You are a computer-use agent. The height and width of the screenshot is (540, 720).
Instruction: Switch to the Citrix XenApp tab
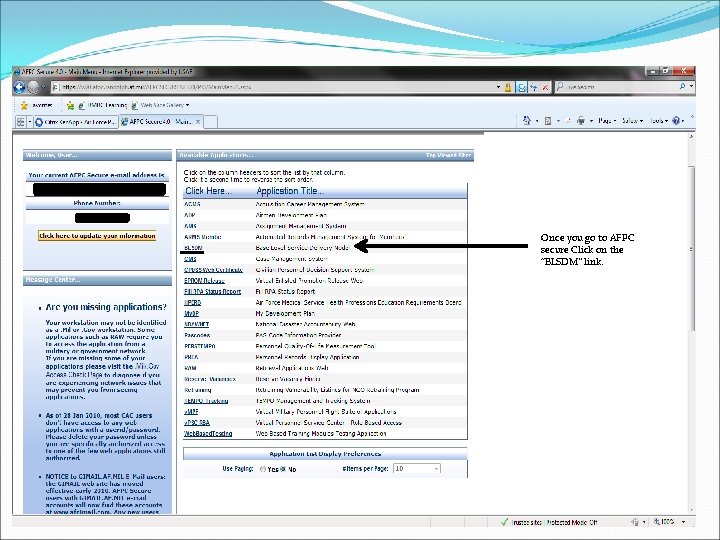(x=76, y=122)
